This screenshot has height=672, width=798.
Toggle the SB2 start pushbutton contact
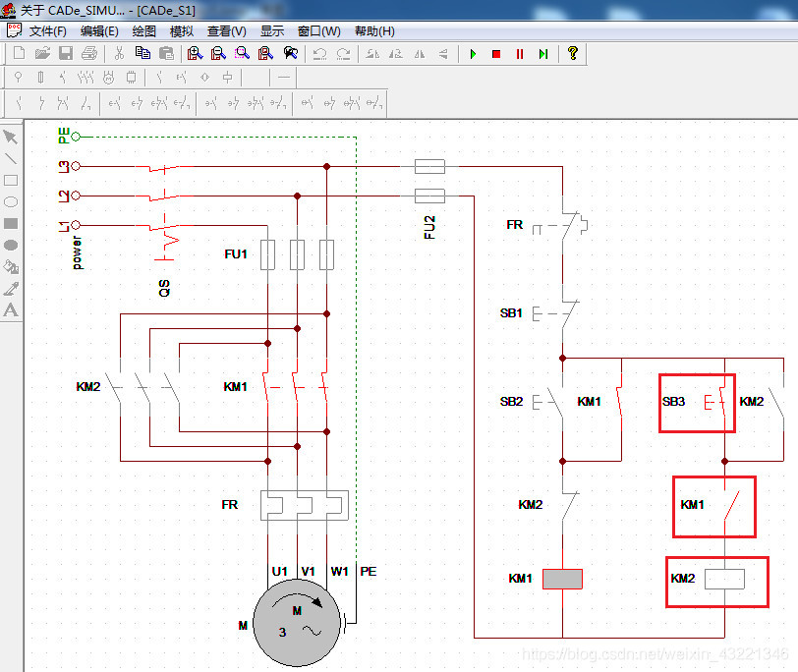tap(548, 403)
